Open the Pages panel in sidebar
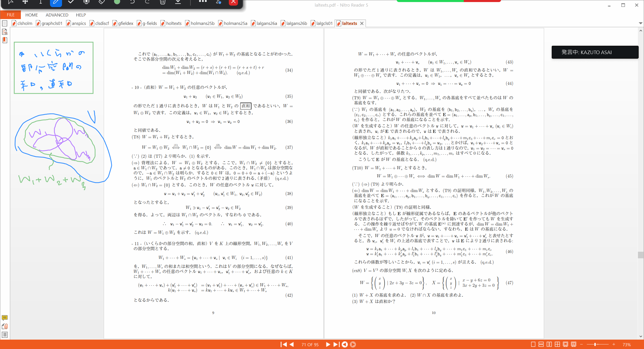The height and width of the screenshot is (349, 644). click(5, 24)
